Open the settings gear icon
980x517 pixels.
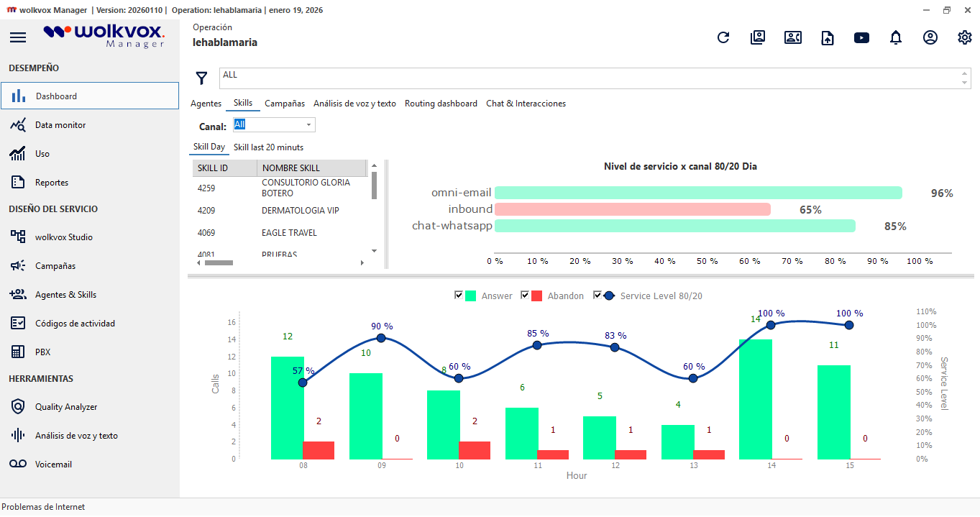tap(965, 38)
